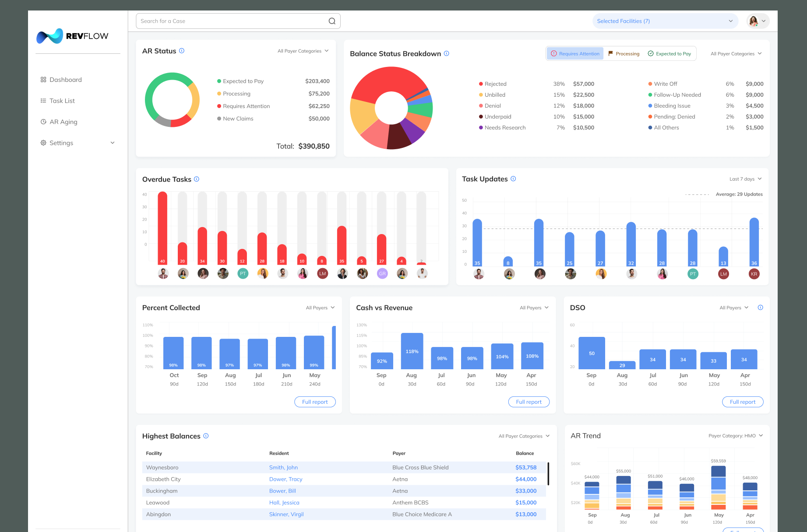807x532 pixels.
Task: Click the Task Updates info icon
Action: [513, 178]
